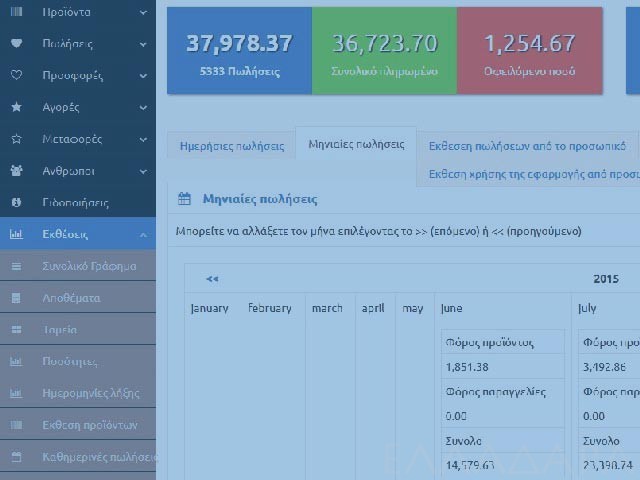Open Έκθεση πωλήσεων από το προσωπικό tab
The width and height of the screenshot is (640, 480).
527,146
